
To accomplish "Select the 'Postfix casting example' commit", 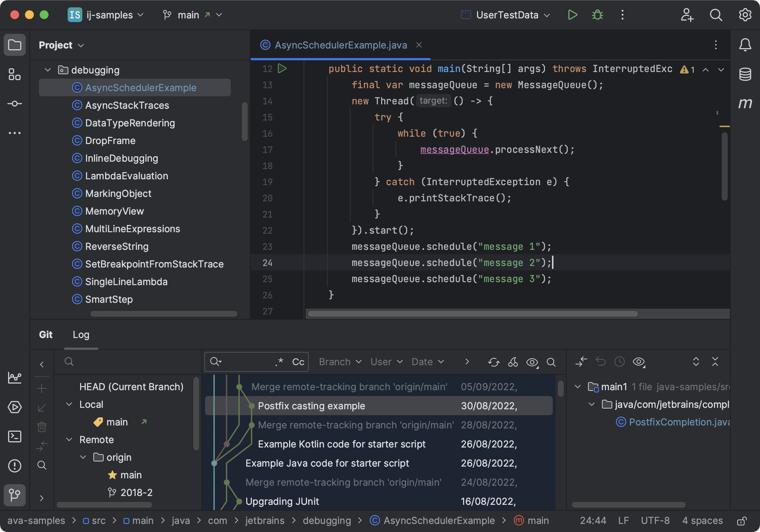I will (x=311, y=406).
